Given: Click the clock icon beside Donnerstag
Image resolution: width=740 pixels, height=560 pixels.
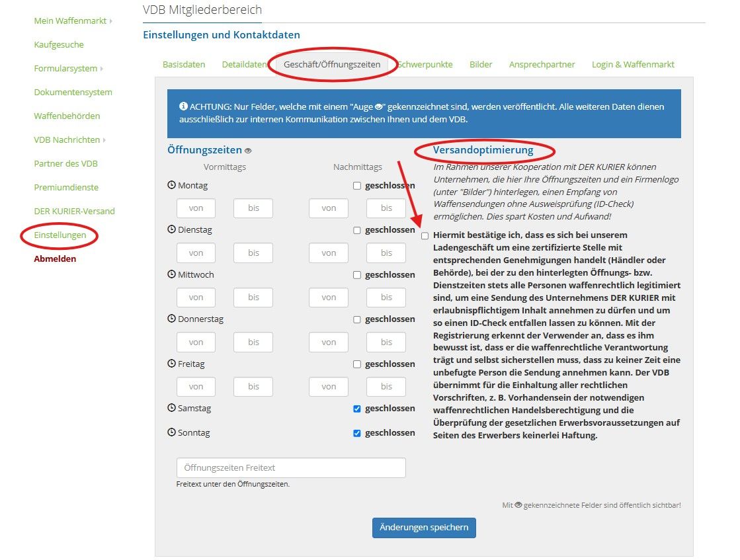Looking at the screenshot, I should tap(172, 319).
